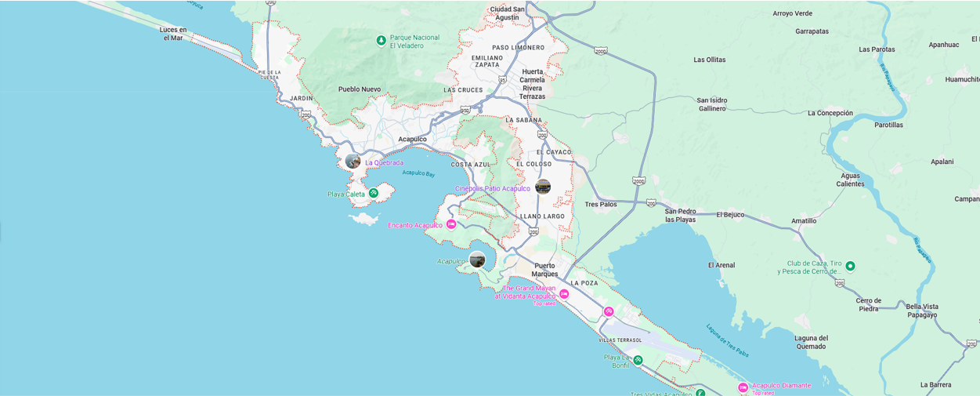Image resolution: width=980 pixels, height=396 pixels.
Task: Select The Grand Mayan hotel pin
Action: [563, 294]
